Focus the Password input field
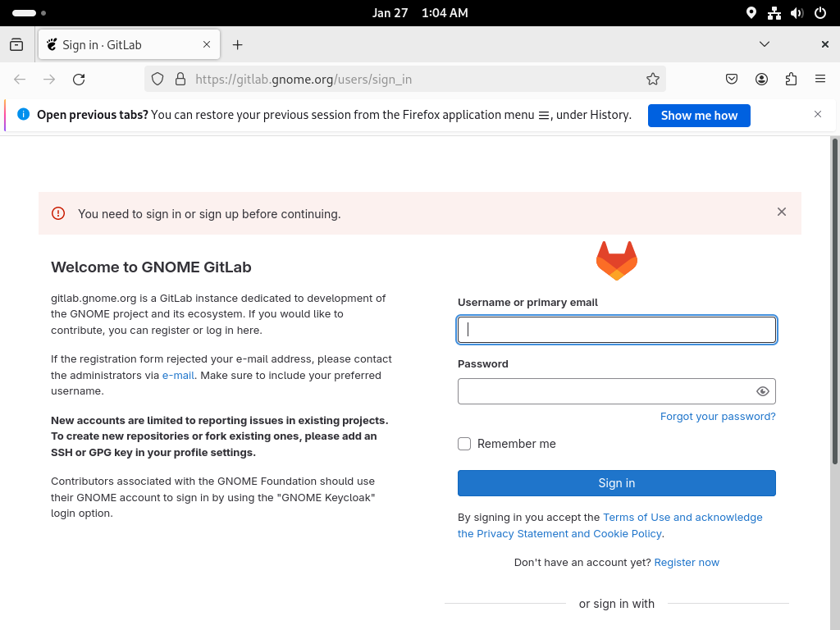Screen dimensions: 840x630 tap(617, 391)
